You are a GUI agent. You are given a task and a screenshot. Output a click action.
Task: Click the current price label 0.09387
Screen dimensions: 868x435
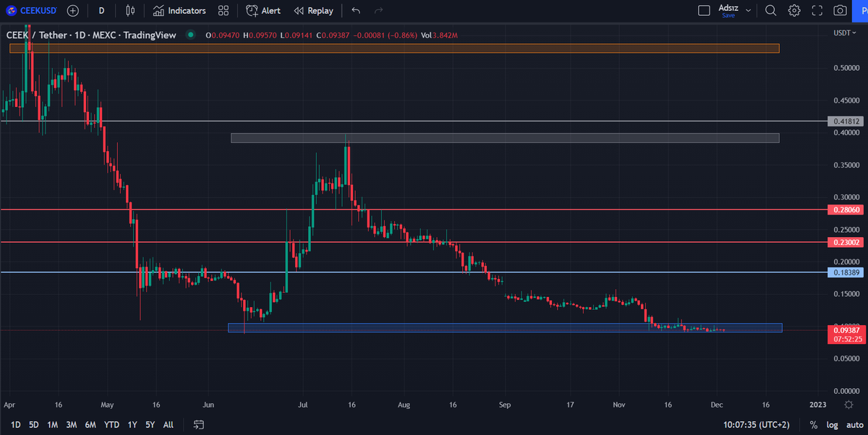tap(845, 330)
